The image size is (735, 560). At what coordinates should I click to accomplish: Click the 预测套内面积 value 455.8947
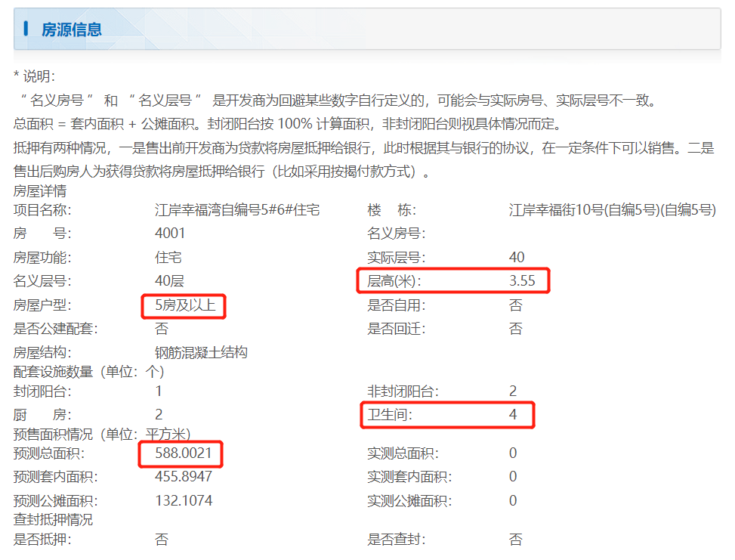(x=182, y=477)
